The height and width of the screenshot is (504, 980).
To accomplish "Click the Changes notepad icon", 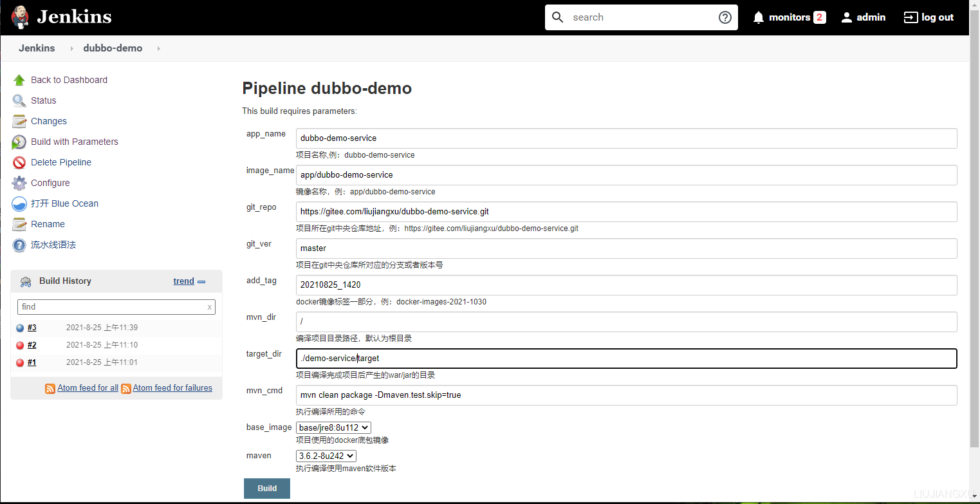I will tap(19, 121).
